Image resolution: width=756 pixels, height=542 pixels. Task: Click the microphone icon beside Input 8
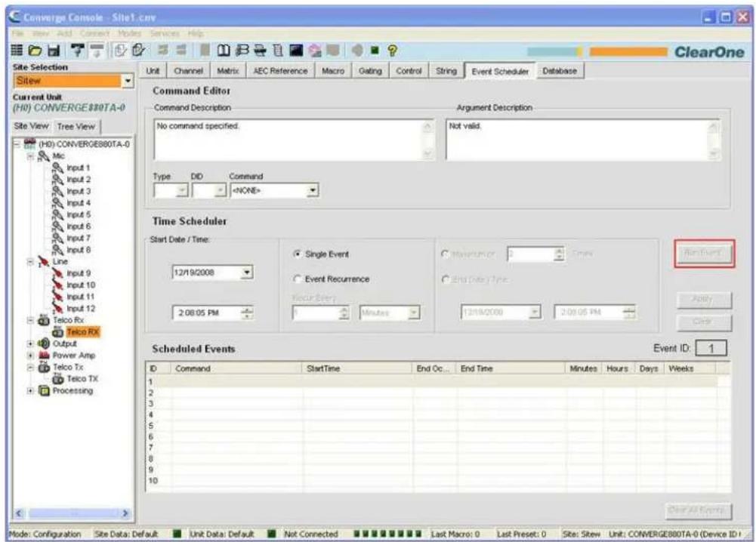58,250
